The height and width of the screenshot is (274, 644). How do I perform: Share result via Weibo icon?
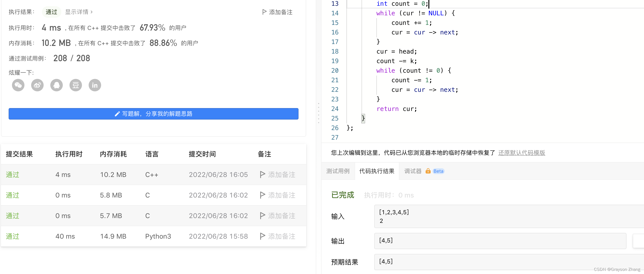coord(37,85)
